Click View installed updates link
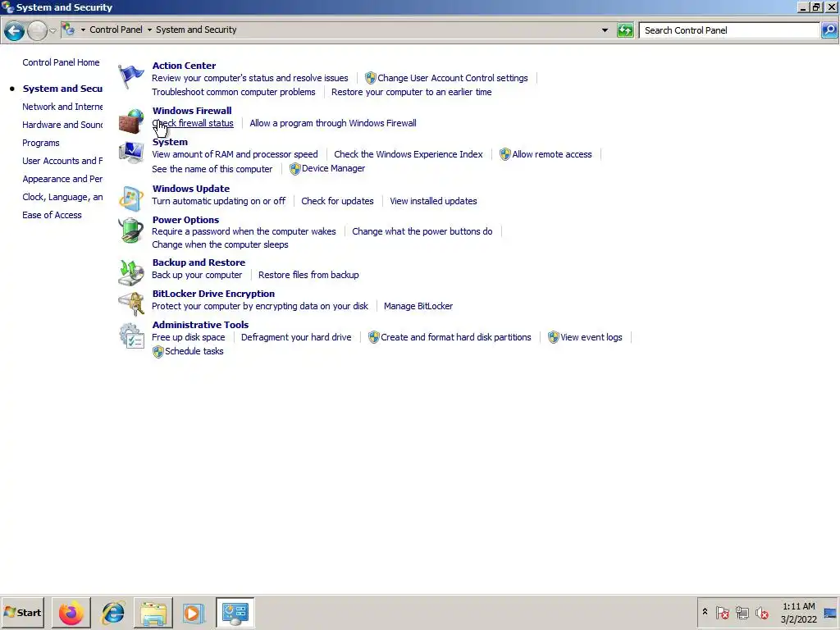 (433, 201)
